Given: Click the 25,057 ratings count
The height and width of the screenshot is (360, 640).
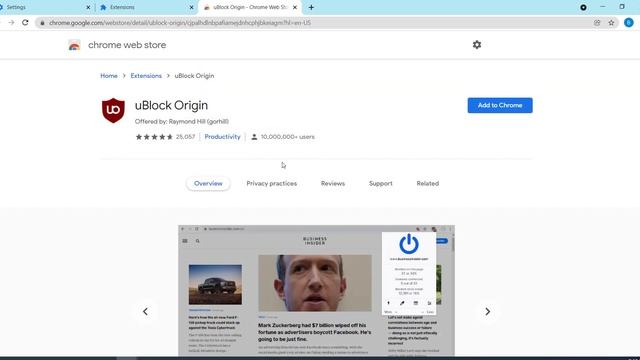Looking at the screenshot, I should (185, 137).
